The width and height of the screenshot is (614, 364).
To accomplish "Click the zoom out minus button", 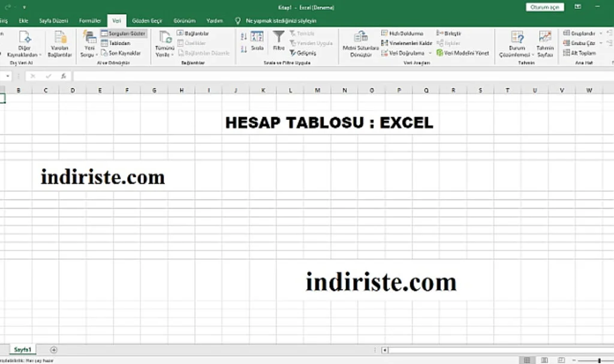I will [x=574, y=360].
